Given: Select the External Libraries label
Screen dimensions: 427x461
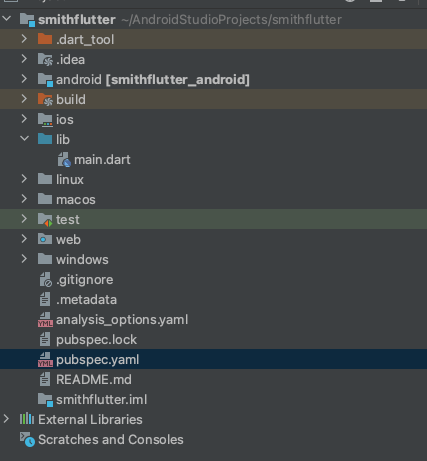Looking at the screenshot, I should (90, 419).
